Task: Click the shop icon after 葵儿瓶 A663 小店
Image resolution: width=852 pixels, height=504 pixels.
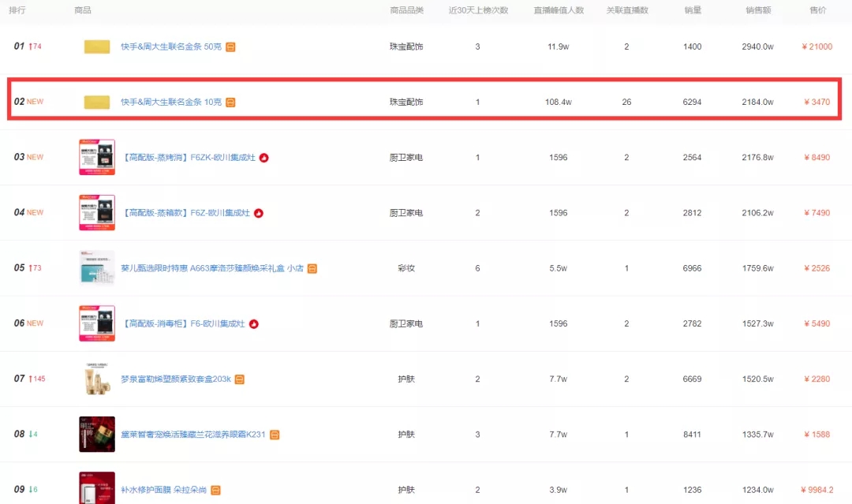Action: tap(312, 268)
